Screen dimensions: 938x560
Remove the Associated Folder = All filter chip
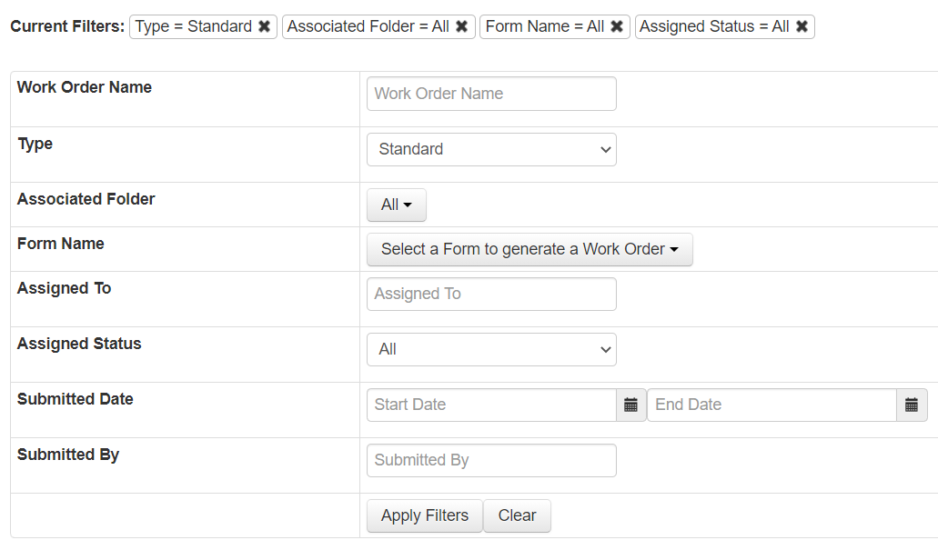coord(462,26)
